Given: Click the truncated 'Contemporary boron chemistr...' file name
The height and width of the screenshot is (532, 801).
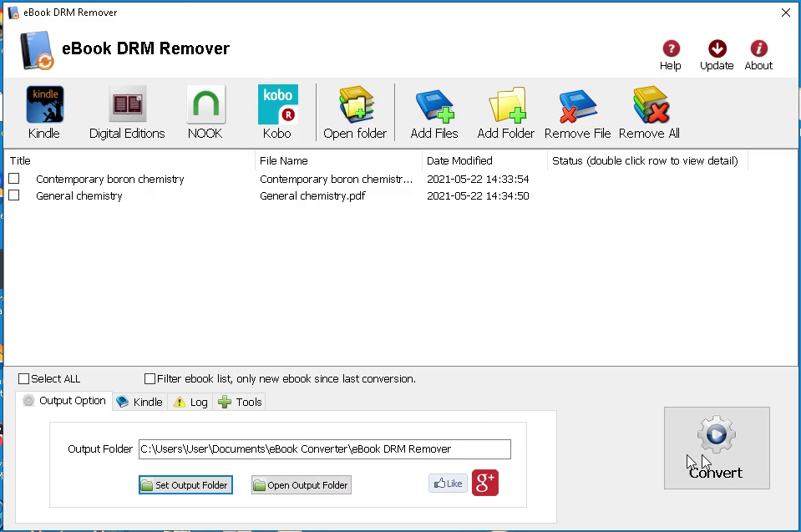Looking at the screenshot, I should click(336, 180).
